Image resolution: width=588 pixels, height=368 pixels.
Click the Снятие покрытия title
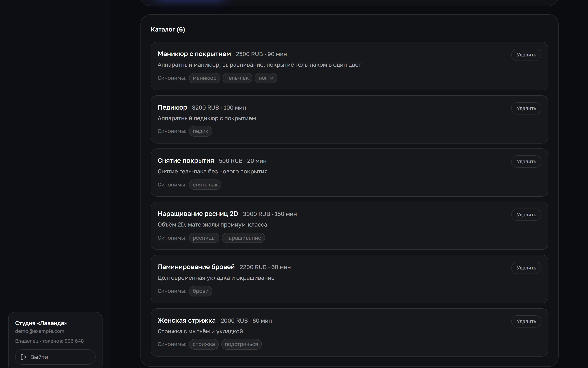click(x=186, y=161)
